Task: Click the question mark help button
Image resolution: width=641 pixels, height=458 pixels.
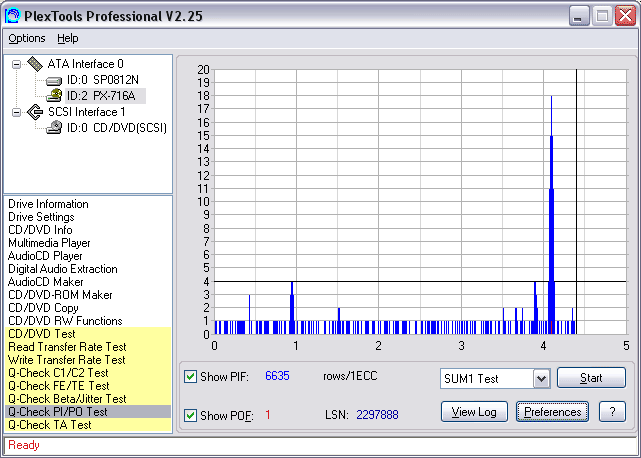Action: tap(612, 412)
